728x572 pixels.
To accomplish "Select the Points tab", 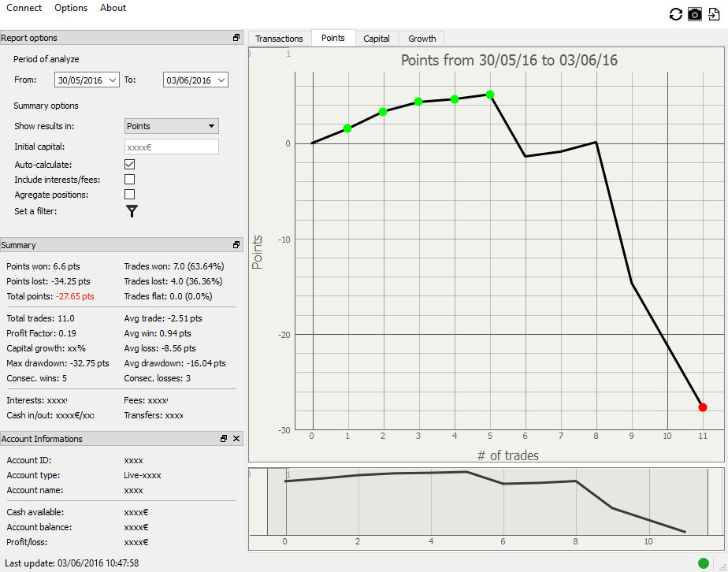I will pyautogui.click(x=333, y=38).
